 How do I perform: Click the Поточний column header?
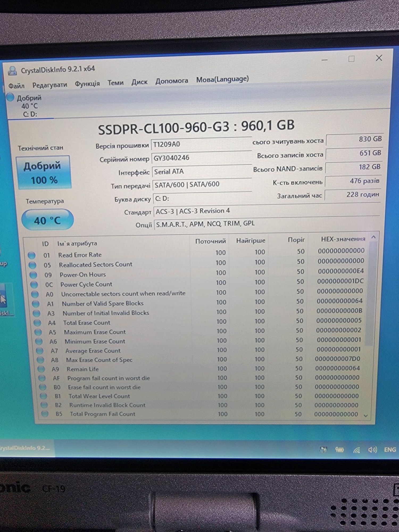click(x=210, y=241)
